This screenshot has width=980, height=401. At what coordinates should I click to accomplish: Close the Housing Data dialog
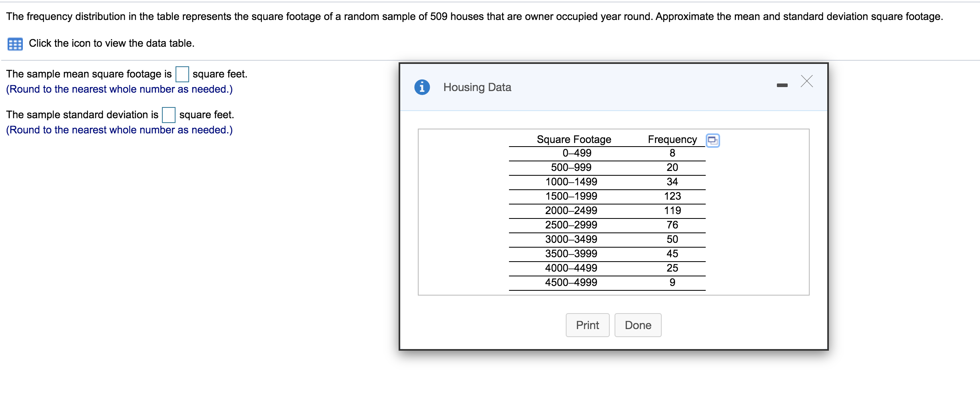coord(807,81)
